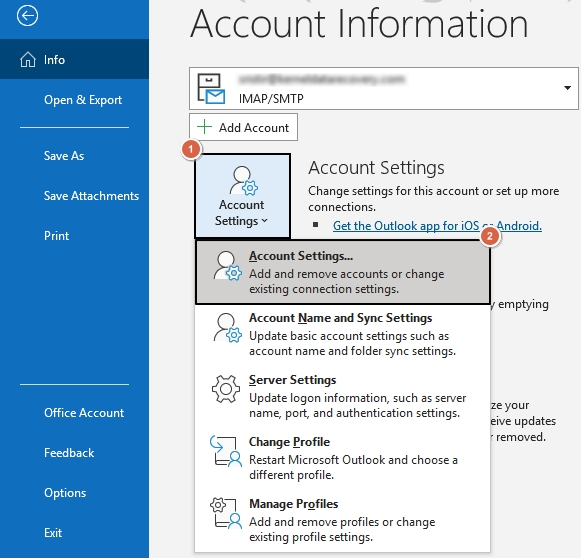Image resolution: width=581 pixels, height=558 pixels.
Task: Choose Account Settings... from the dropdown menu
Action: click(x=343, y=272)
